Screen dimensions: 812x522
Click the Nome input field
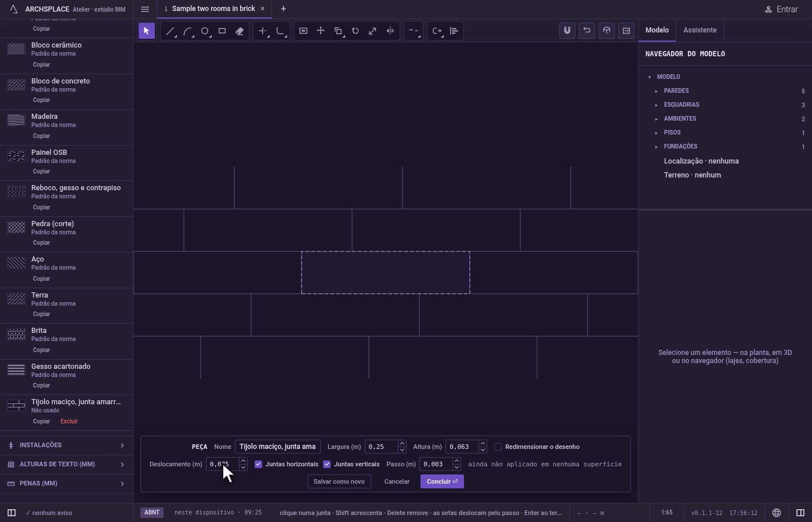coord(278,447)
